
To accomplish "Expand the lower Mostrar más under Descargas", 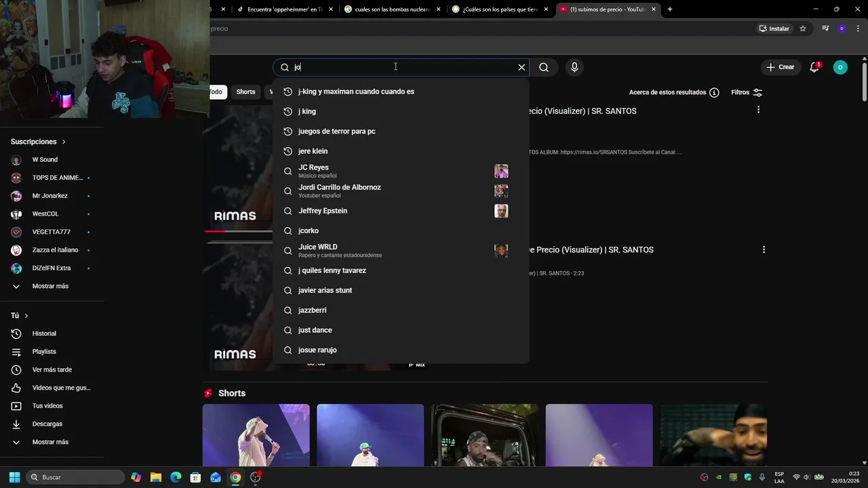I will 52,442.
